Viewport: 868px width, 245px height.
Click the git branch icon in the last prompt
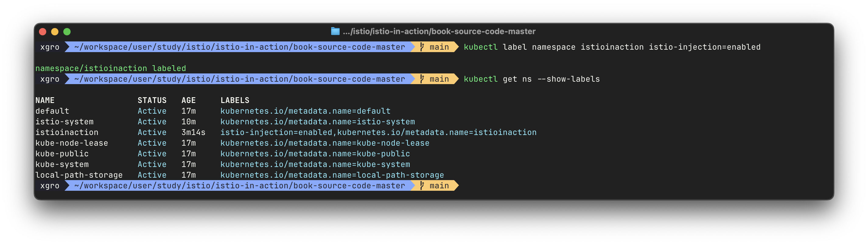click(x=422, y=186)
